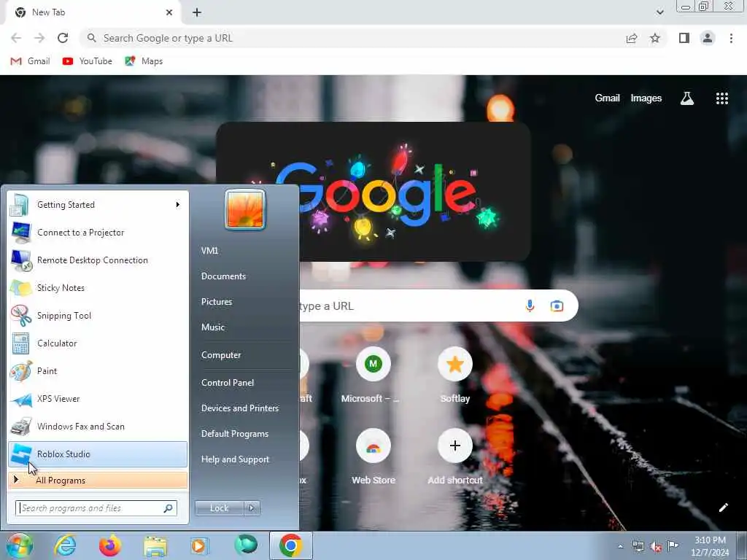Click Gmail link on Google page
Viewport: 747px width, 560px height.
pos(607,98)
